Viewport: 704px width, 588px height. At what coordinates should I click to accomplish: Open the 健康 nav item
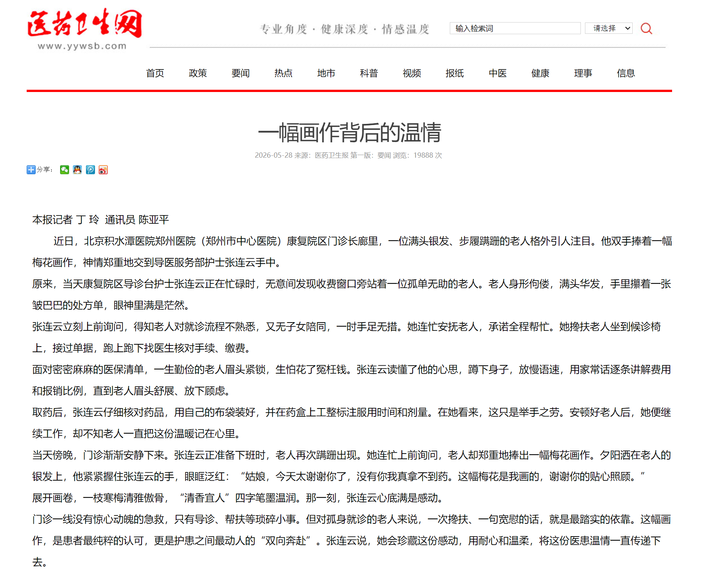(540, 73)
